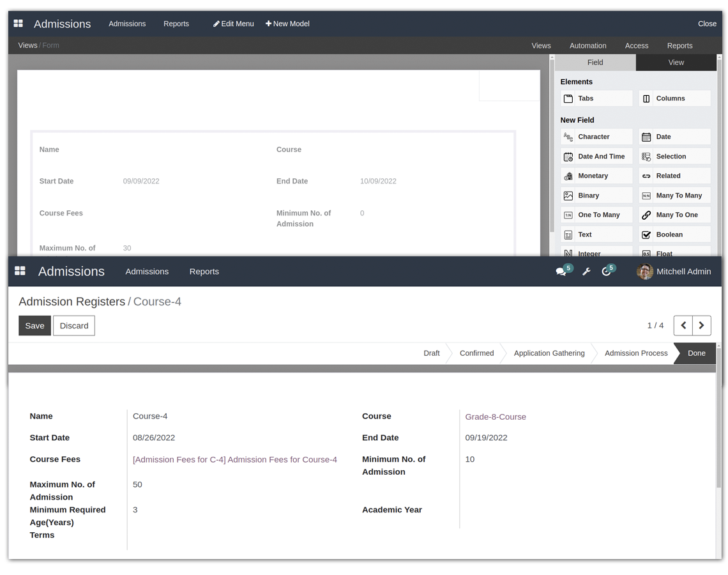Open Reports menu in lower navbar
The height and width of the screenshot is (575, 728).
pyautogui.click(x=204, y=272)
